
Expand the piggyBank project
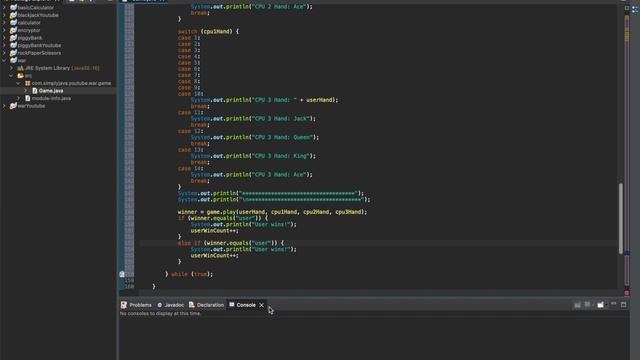point(4,38)
